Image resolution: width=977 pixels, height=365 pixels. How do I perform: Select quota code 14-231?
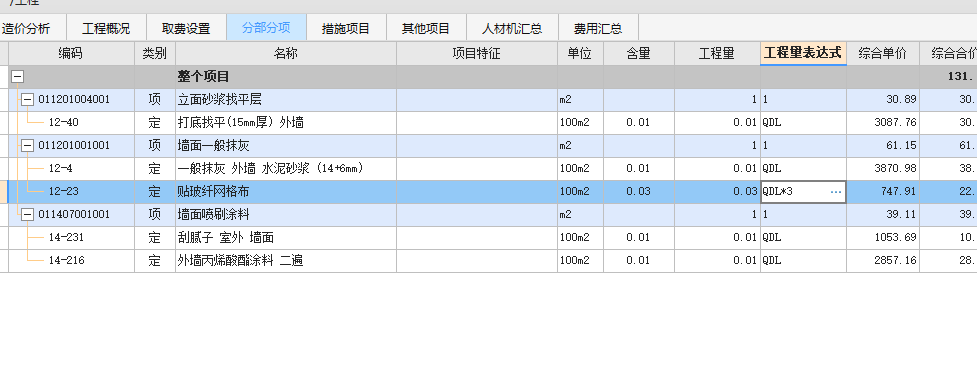click(66, 238)
